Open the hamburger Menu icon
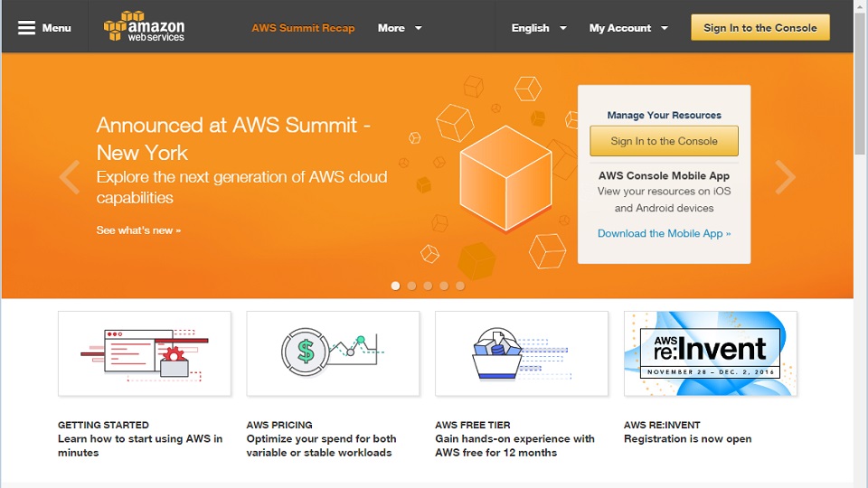 coord(26,28)
